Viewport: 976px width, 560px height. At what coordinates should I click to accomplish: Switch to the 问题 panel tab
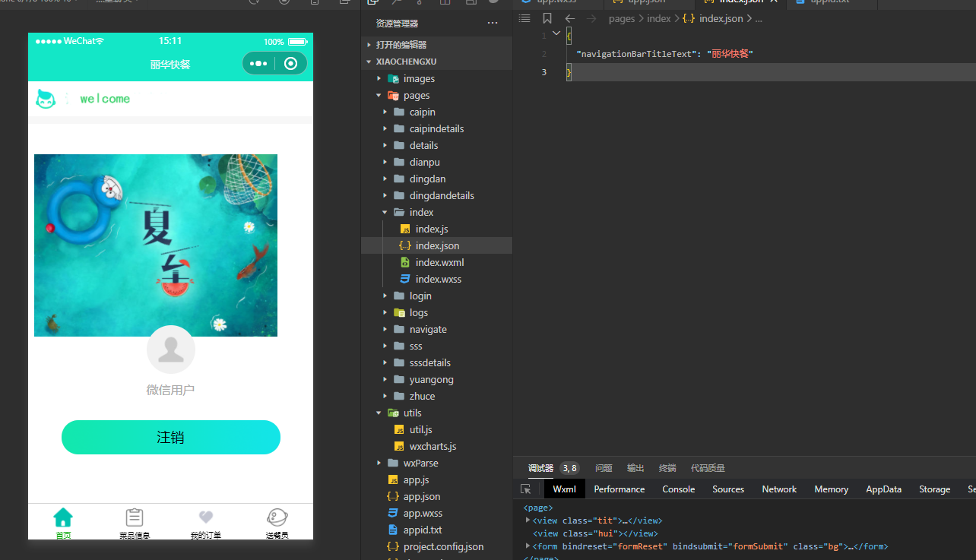pyautogui.click(x=604, y=468)
